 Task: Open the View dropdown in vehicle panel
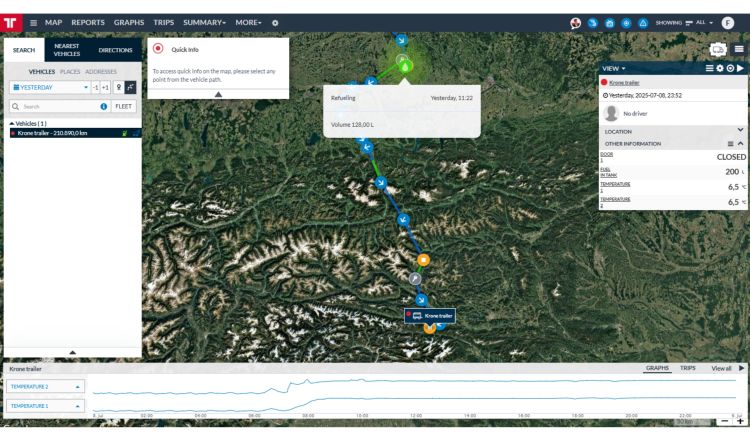point(614,69)
